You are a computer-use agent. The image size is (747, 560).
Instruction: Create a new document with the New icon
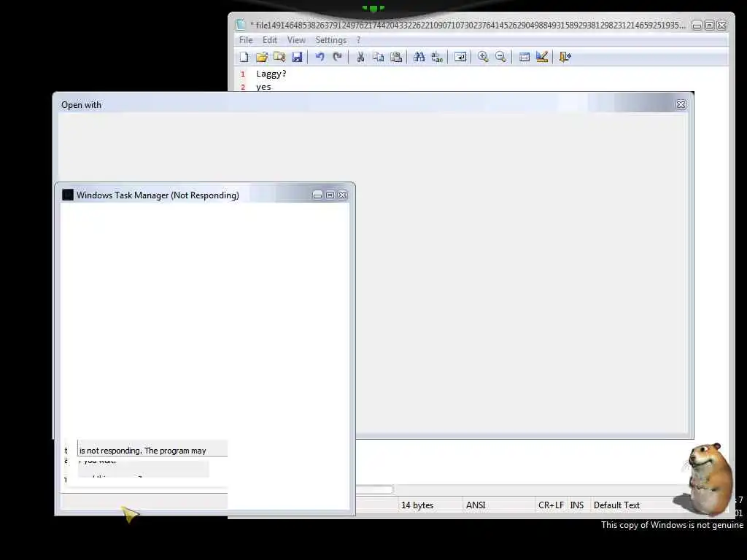click(x=244, y=57)
